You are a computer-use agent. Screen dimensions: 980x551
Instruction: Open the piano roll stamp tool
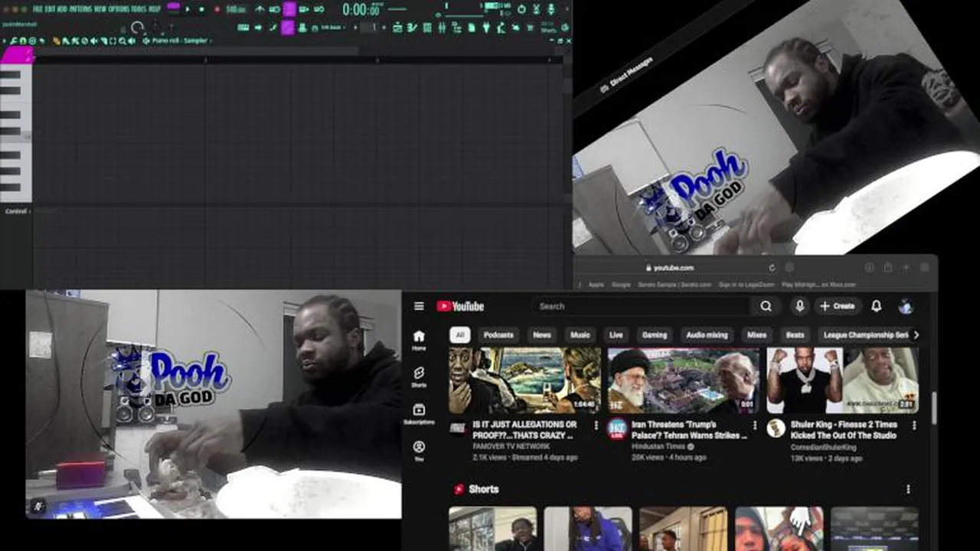click(32, 41)
